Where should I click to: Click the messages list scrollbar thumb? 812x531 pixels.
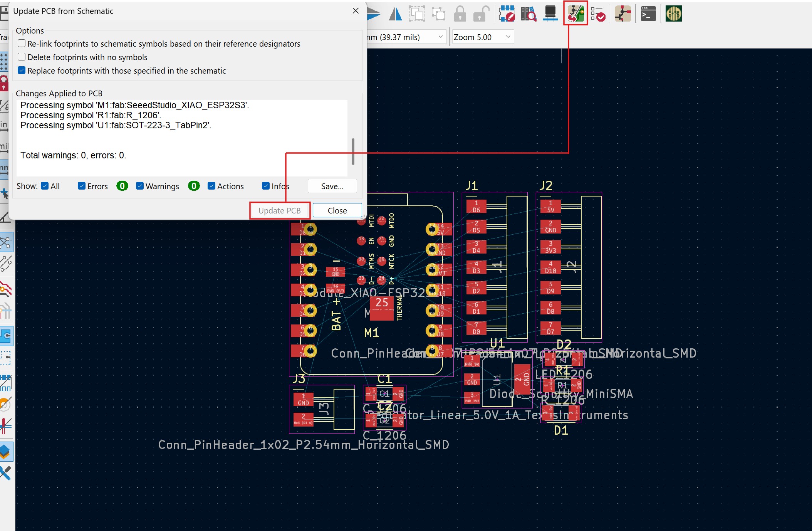[x=353, y=151]
